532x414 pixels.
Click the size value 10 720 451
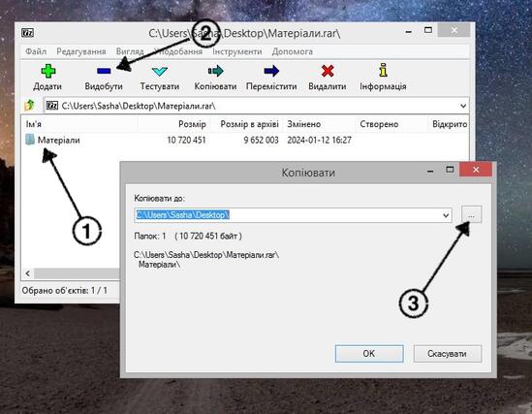[187, 140]
